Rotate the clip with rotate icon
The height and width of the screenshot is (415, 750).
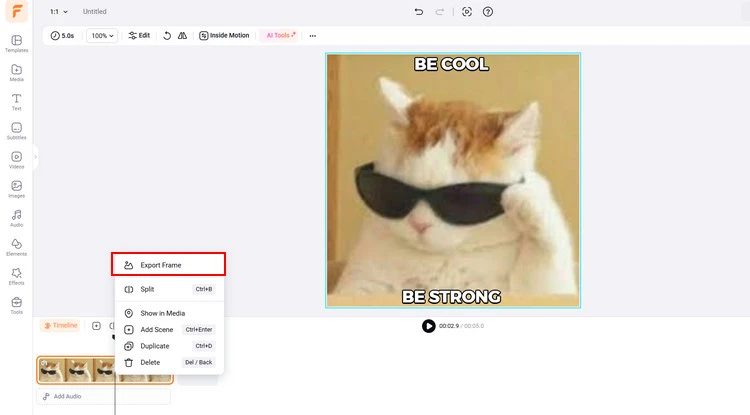pos(167,35)
